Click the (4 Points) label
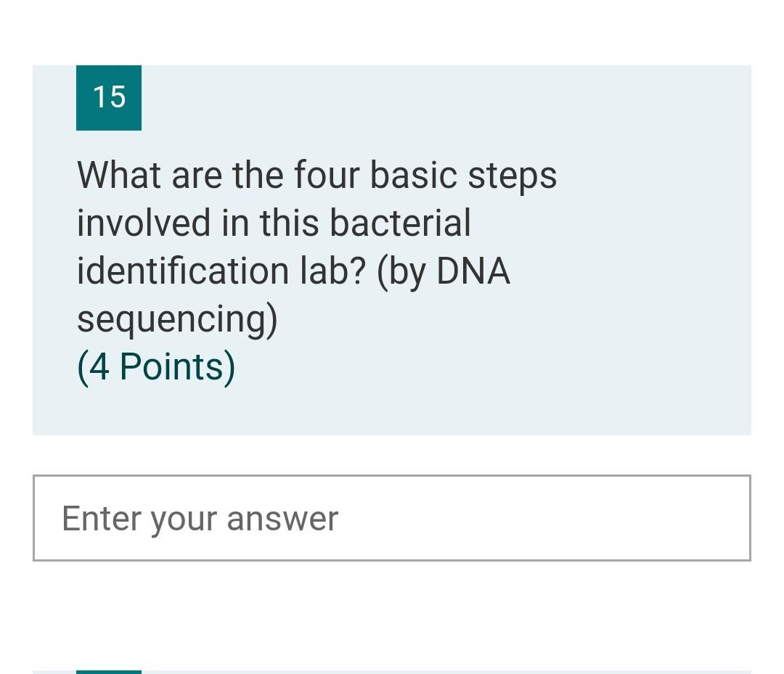 point(155,366)
